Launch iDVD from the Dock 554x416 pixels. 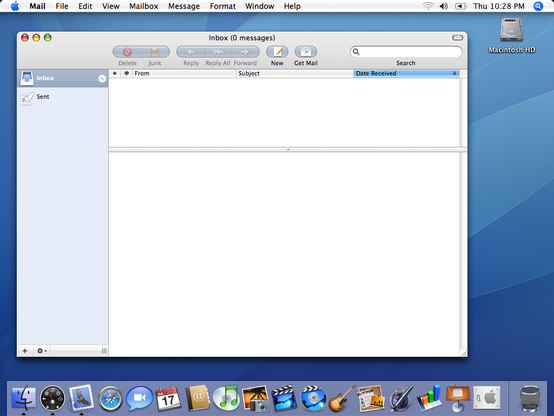click(313, 398)
